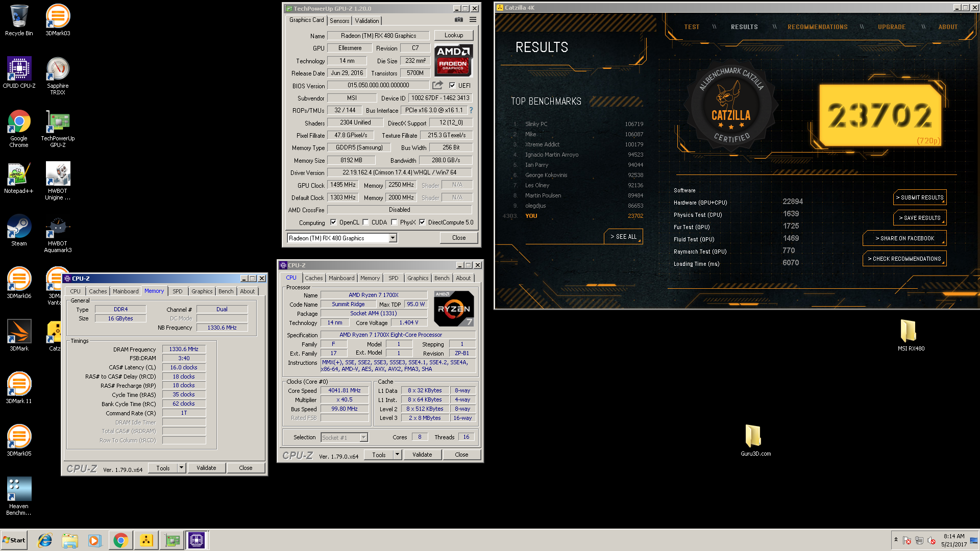Viewport: 980px width, 551px height.
Task: Open the GPU-Z hamburger menu icon
Action: tap(473, 19)
